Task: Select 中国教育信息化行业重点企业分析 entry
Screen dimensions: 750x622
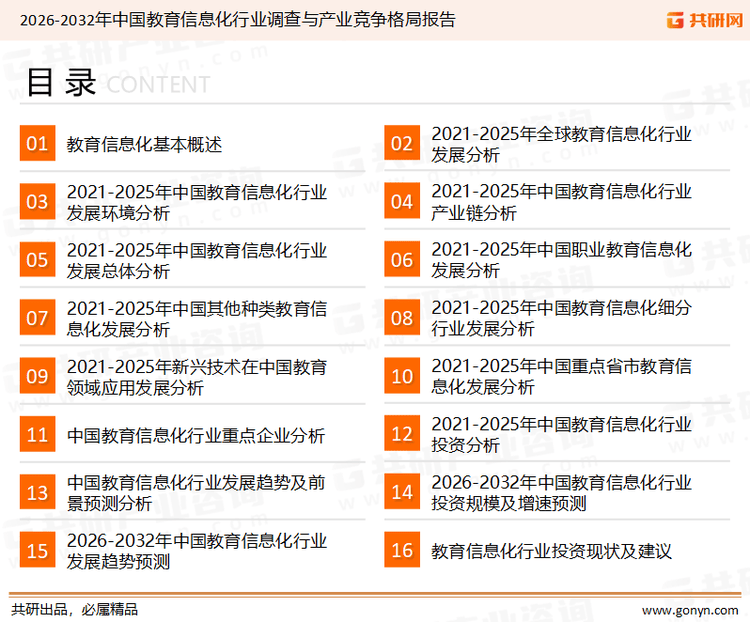Action: (x=196, y=435)
